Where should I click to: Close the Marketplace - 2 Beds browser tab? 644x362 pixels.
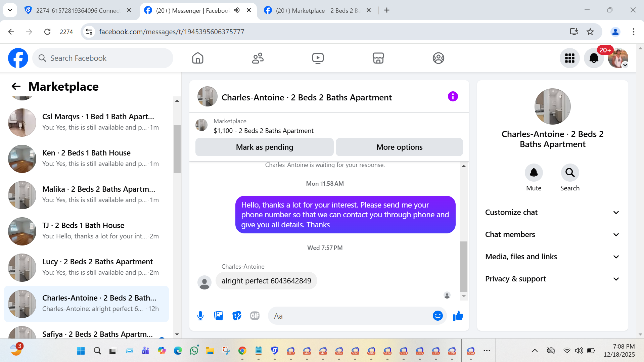(x=368, y=10)
